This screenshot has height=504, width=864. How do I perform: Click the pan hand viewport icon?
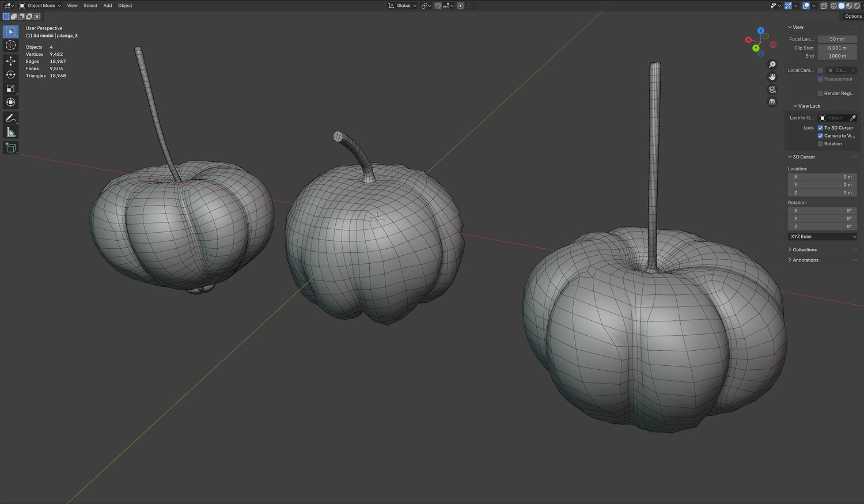tap(772, 77)
